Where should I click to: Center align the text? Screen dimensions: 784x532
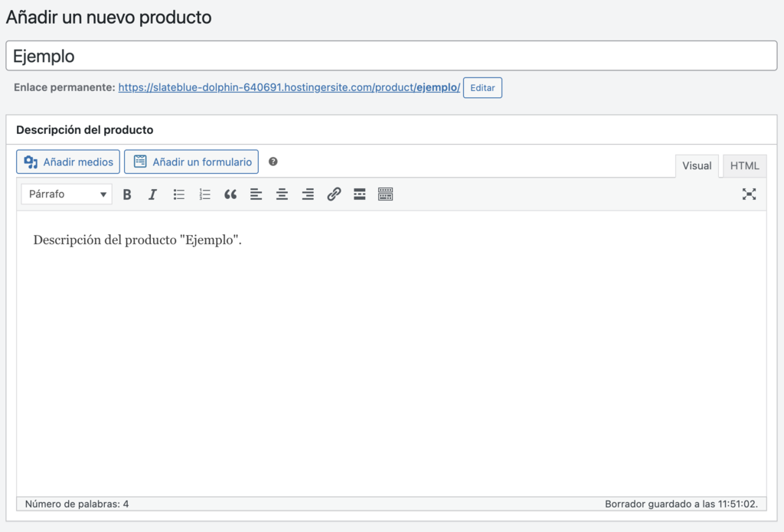(x=282, y=194)
